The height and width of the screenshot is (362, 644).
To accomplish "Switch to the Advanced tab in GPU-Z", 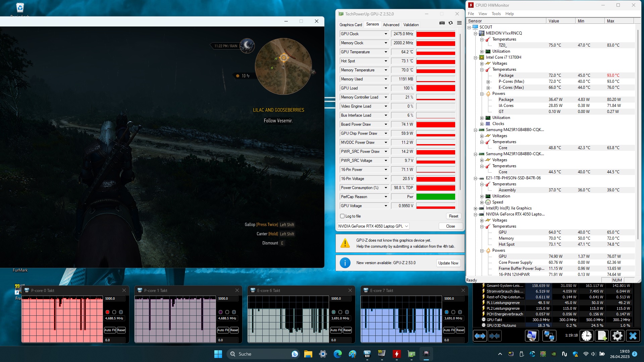I will [391, 25].
